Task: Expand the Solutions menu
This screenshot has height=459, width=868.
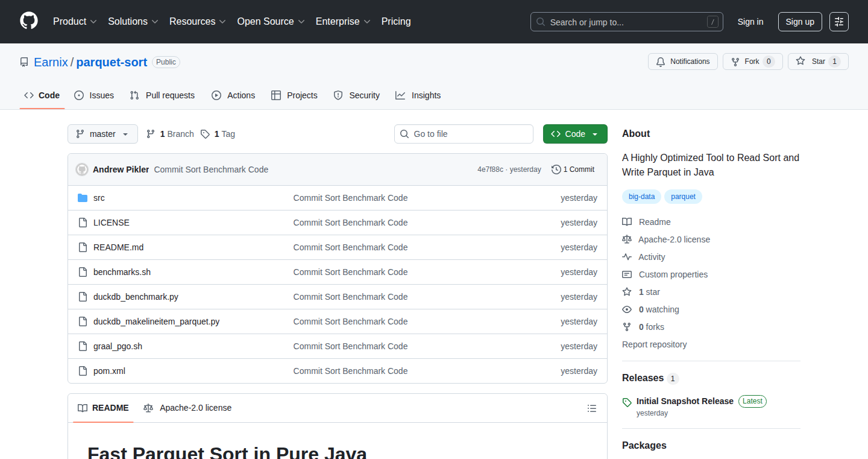Action: (133, 21)
